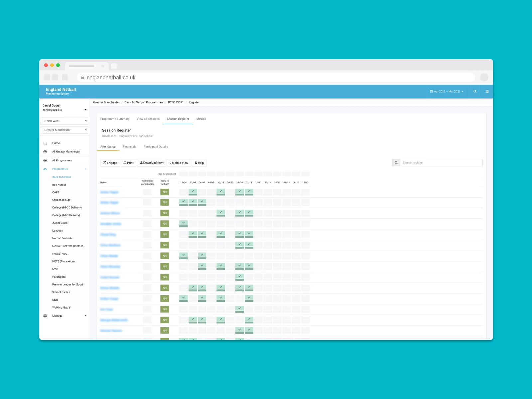Click the search icon beside register search
This screenshot has width=532, height=399.
pyautogui.click(x=396, y=163)
